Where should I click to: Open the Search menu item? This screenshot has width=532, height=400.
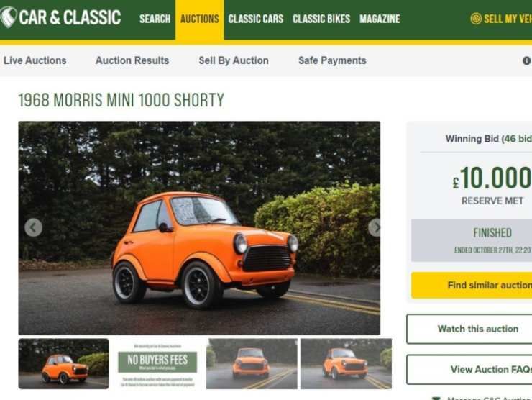(155, 19)
